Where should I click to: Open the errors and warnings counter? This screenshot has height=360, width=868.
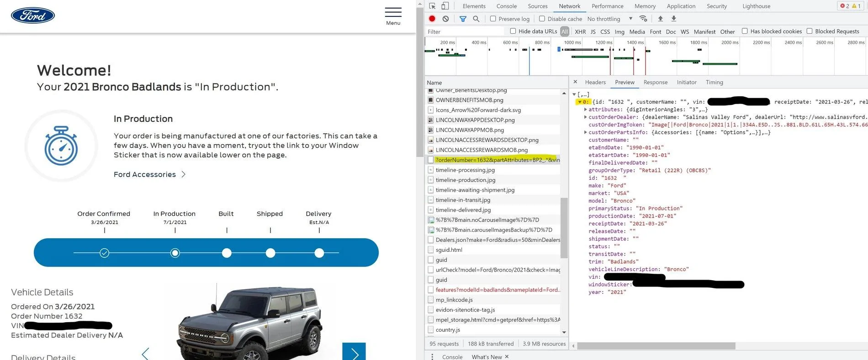851,6
